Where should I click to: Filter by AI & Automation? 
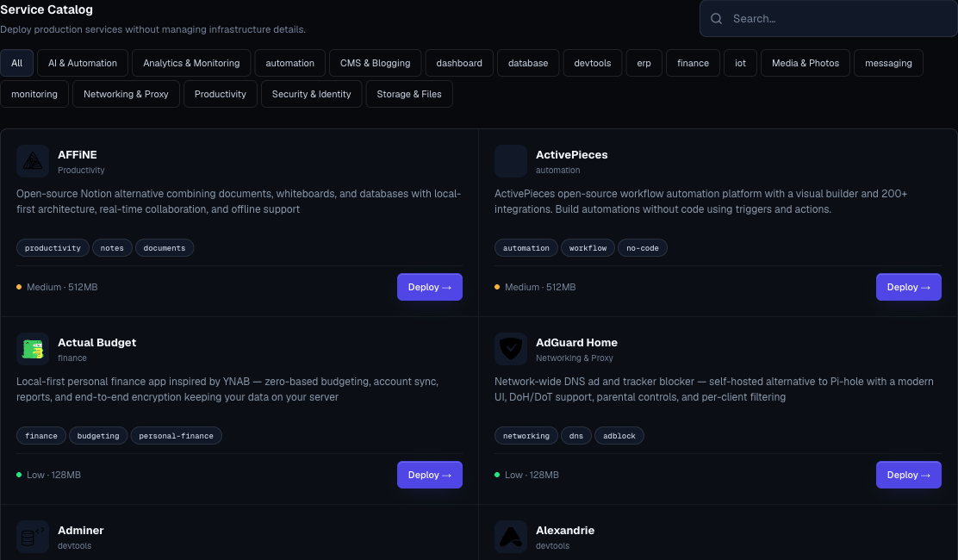point(83,63)
